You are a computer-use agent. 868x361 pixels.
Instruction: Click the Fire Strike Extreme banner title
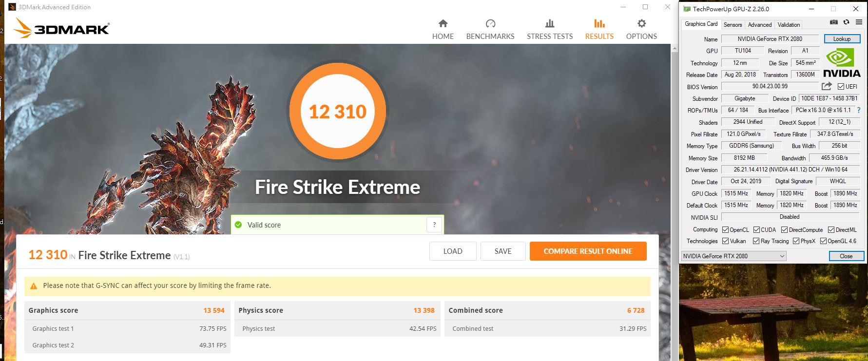point(337,187)
